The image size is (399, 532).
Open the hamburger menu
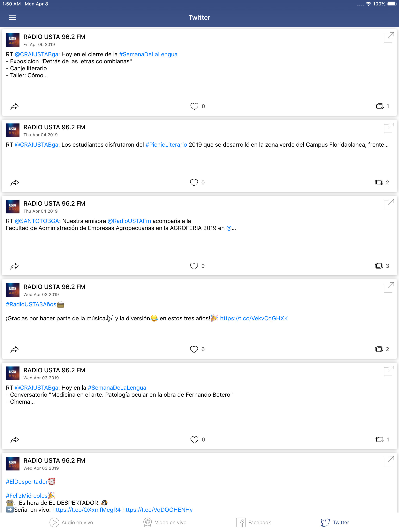(12, 17)
